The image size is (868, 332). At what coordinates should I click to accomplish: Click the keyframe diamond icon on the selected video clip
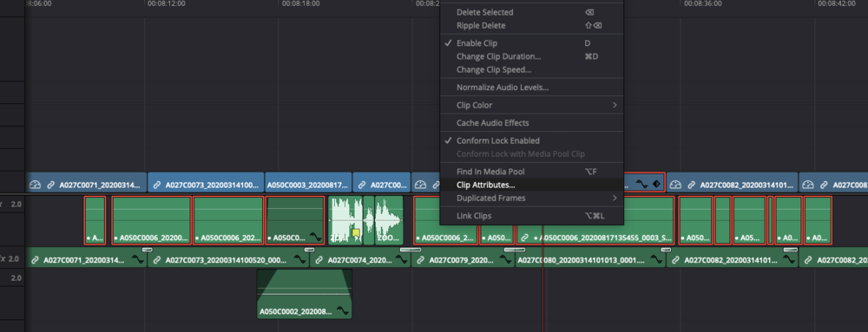point(656,184)
